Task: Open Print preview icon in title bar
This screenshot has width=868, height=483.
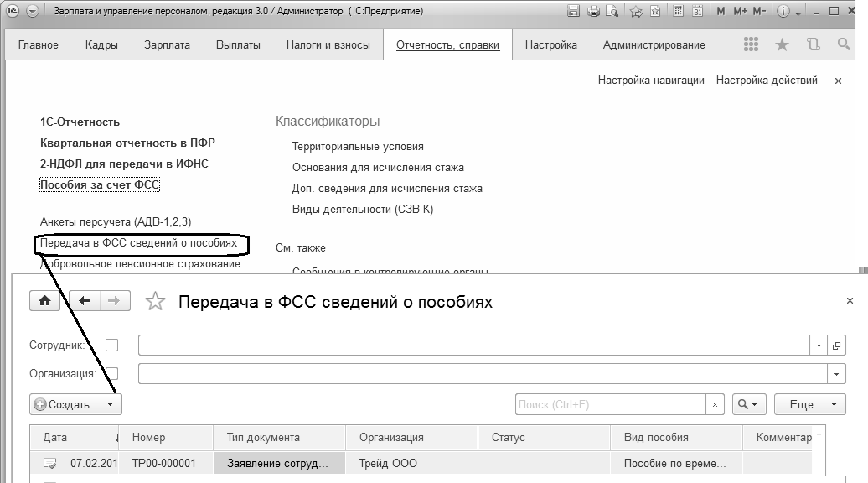Action: point(612,11)
